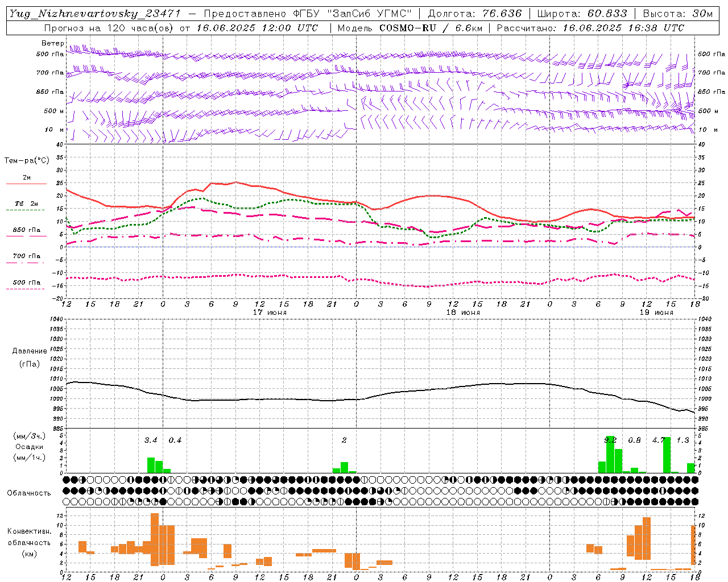728x582 pixels.
Task: Click the Широта: 60.833 value
Action: click(x=582, y=14)
